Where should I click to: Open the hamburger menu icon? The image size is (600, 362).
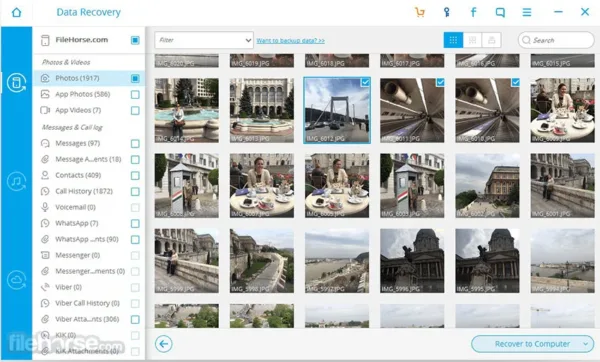tap(527, 12)
